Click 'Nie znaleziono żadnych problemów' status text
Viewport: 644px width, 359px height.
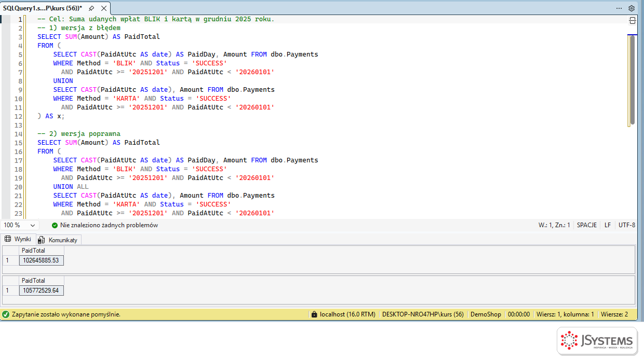pyautogui.click(x=109, y=226)
